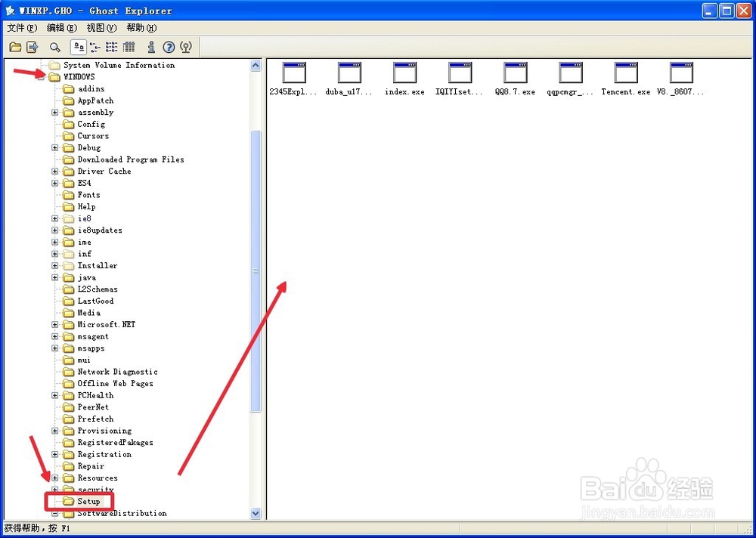Click the Media folder icon
This screenshot has height=538, width=756.
[69, 313]
